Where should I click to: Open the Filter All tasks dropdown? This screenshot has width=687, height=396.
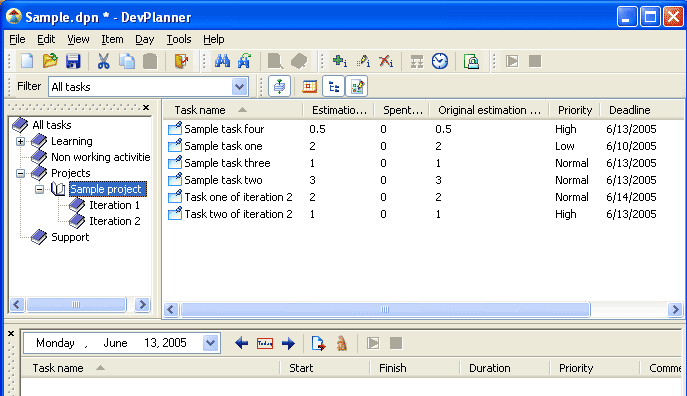click(239, 87)
